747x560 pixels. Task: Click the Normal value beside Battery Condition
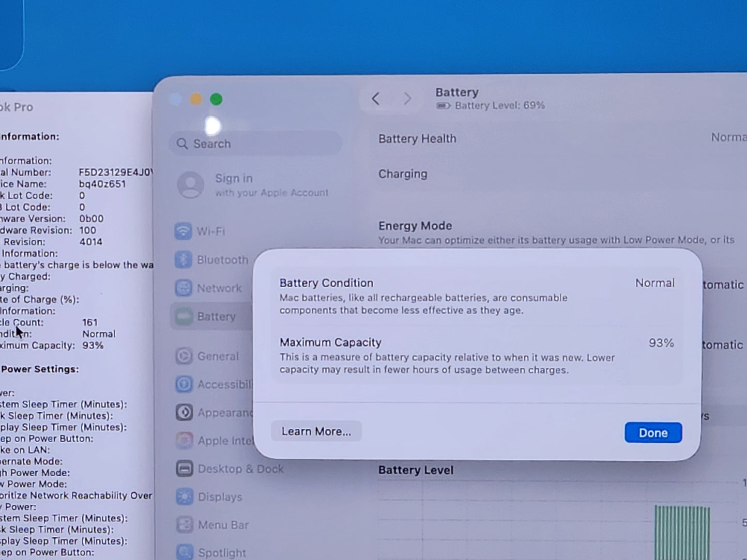coord(655,283)
